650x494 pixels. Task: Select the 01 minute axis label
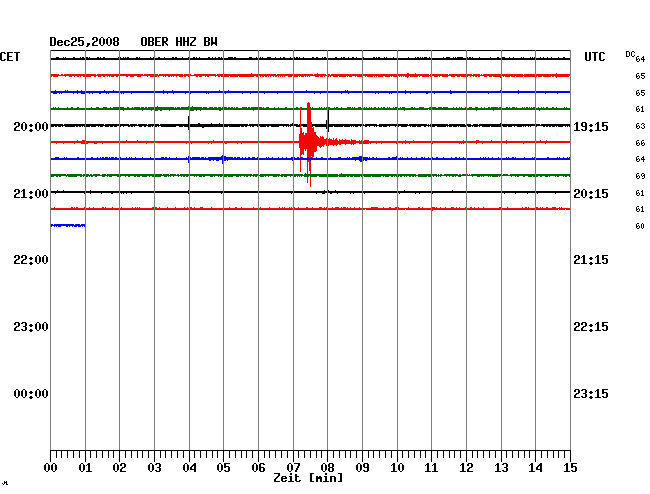pos(85,468)
